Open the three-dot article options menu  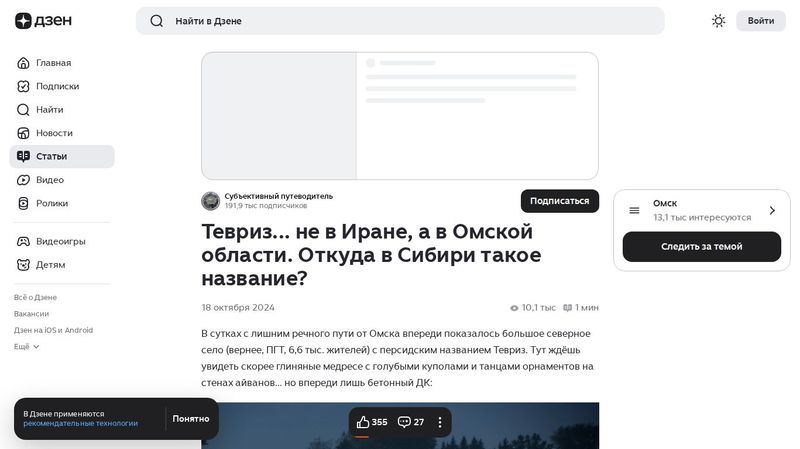click(440, 422)
